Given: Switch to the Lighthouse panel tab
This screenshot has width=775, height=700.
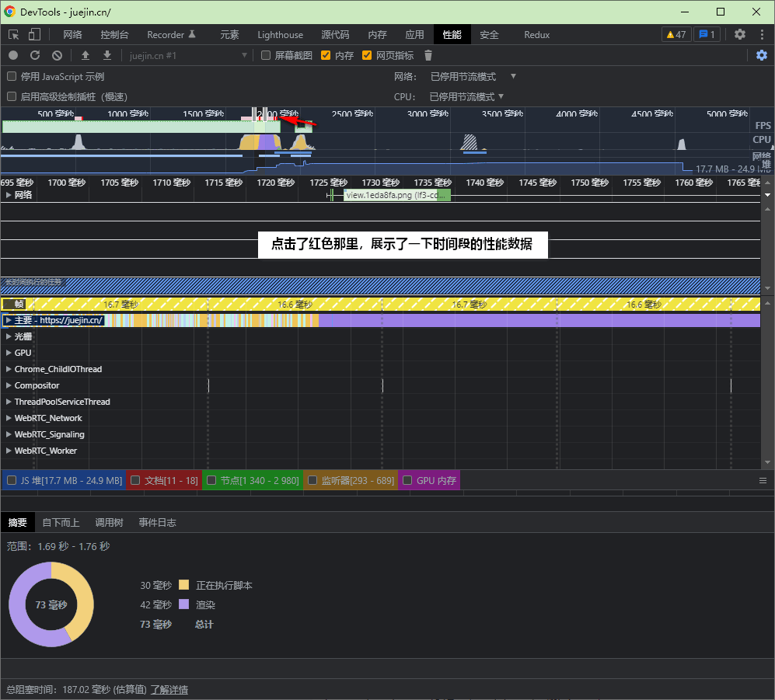Looking at the screenshot, I should pos(280,35).
